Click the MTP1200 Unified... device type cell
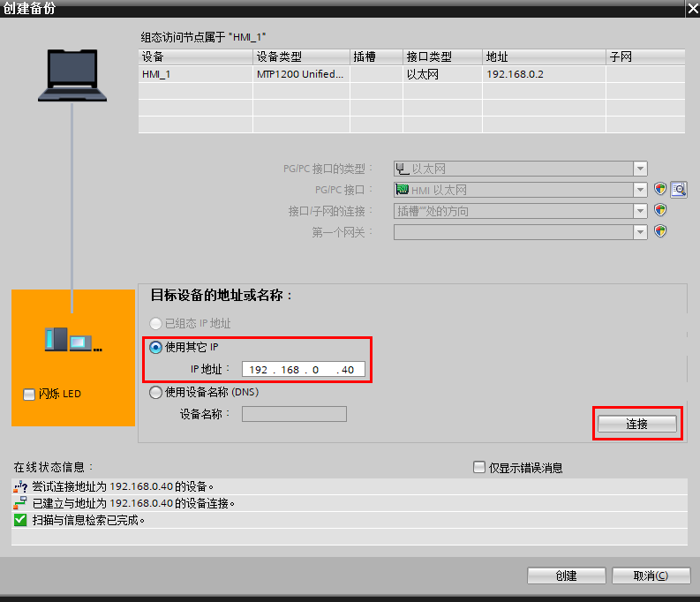 pyautogui.click(x=301, y=74)
